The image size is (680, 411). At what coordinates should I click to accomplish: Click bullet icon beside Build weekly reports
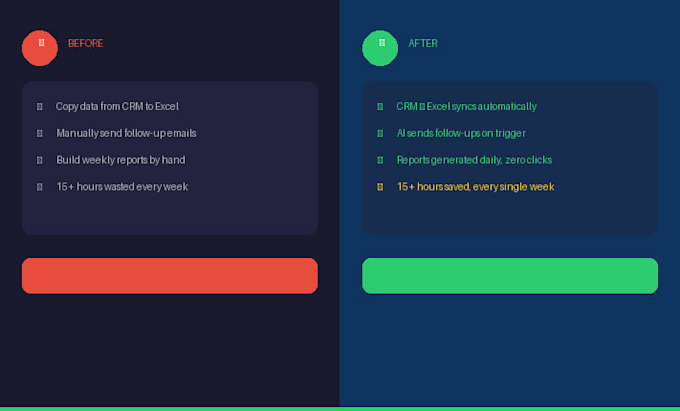(x=39, y=160)
